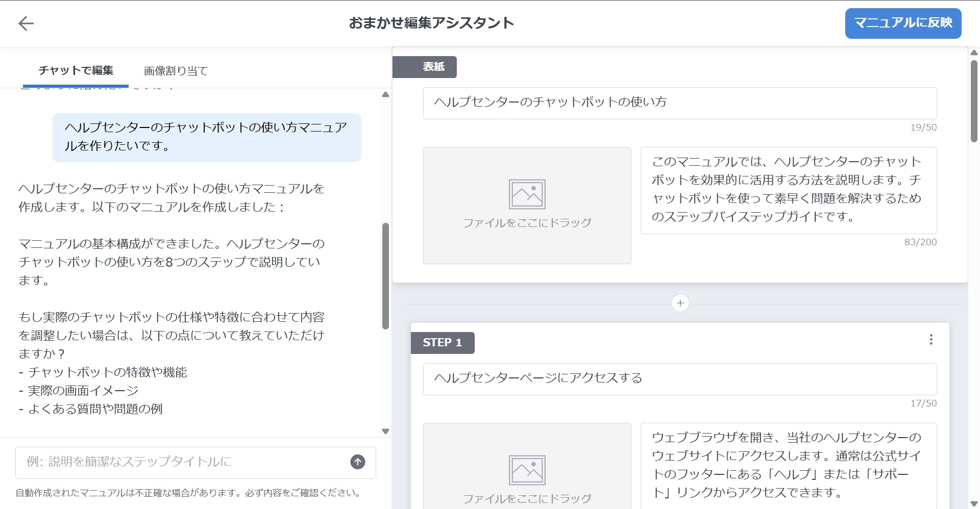
Task: Click the user chat message bubble
Action: tap(207, 137)
